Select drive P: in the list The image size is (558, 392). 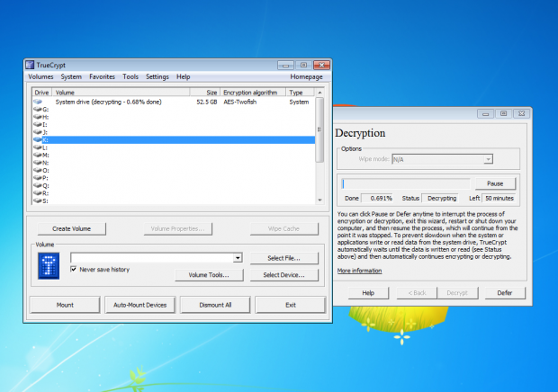[40, 178]
